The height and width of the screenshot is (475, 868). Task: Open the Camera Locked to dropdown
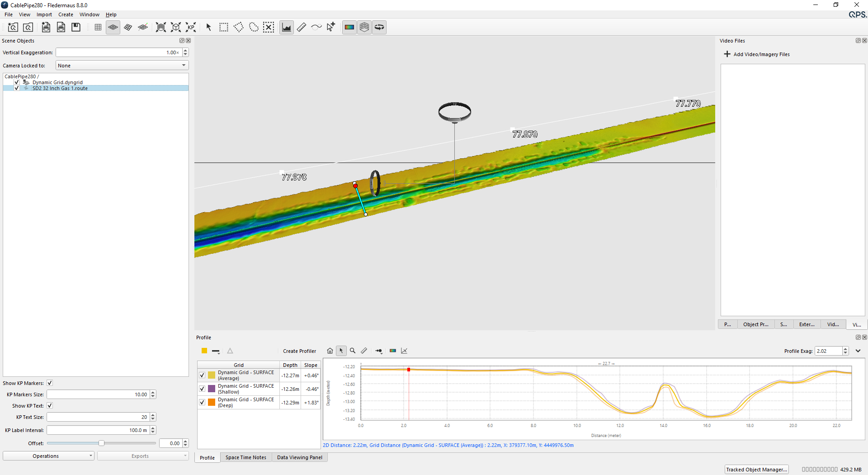122,66
